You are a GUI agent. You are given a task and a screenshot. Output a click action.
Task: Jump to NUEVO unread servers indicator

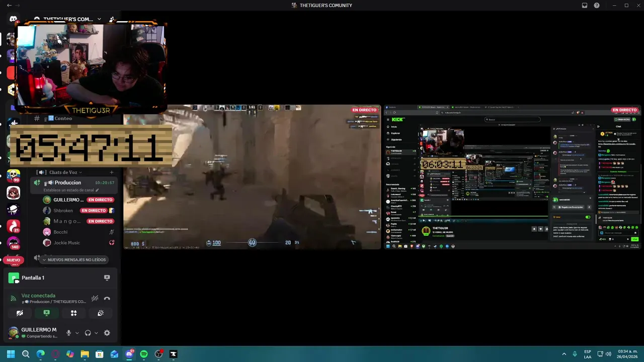[13, 260]
